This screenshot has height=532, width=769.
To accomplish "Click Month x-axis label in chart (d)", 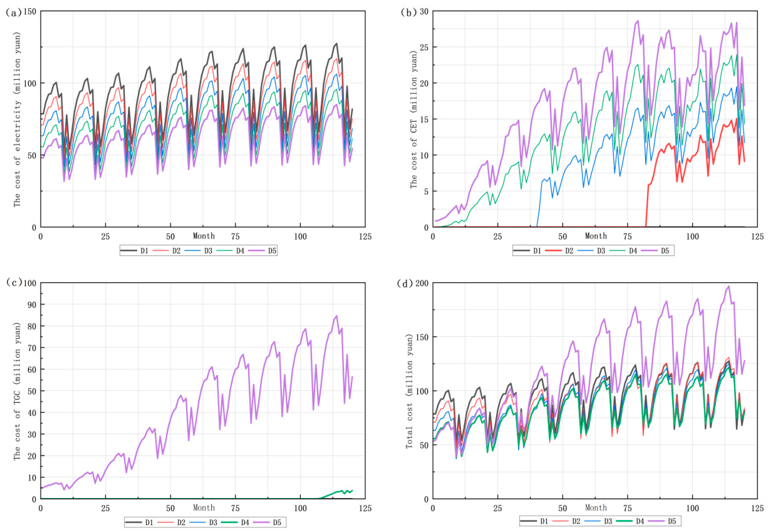I will 596,507.
